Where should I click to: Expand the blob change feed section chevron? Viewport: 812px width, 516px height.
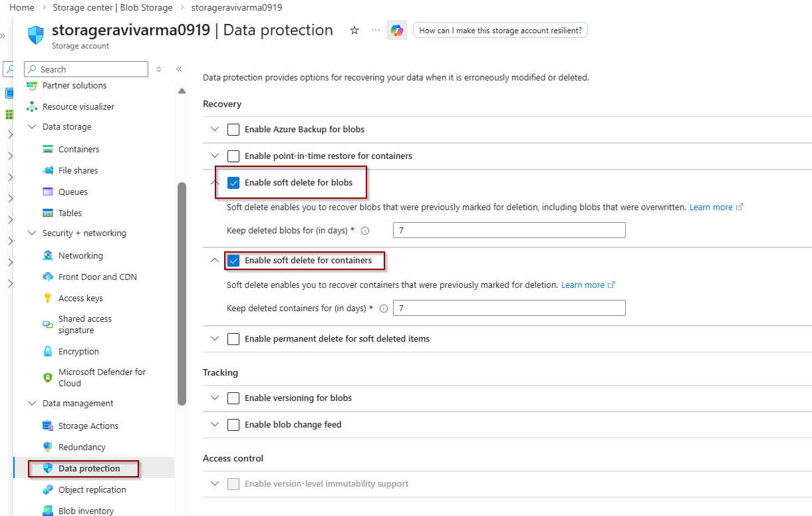[214, 425]
